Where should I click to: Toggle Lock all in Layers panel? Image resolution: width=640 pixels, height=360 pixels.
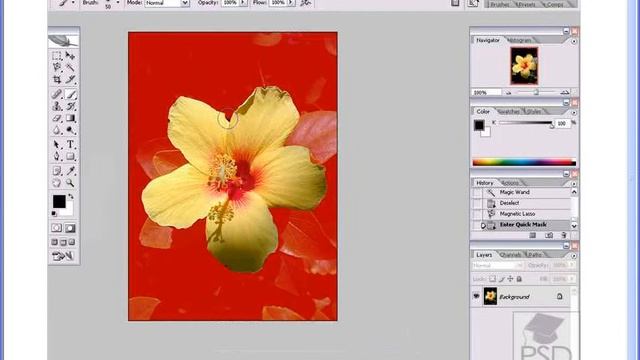click(x=519, y=279)
